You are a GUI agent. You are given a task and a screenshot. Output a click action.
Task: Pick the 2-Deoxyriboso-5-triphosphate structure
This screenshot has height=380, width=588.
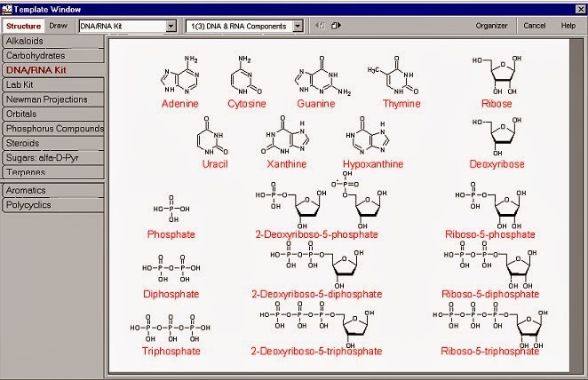[317, 325]
